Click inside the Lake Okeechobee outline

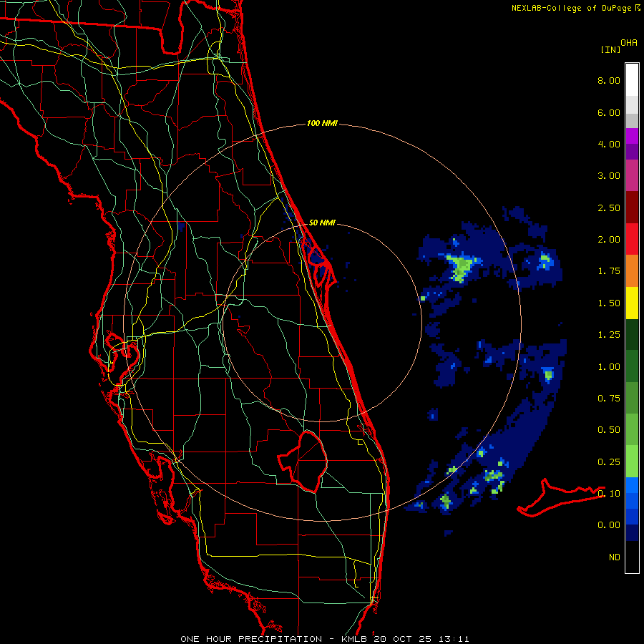[x=307, y=460]
